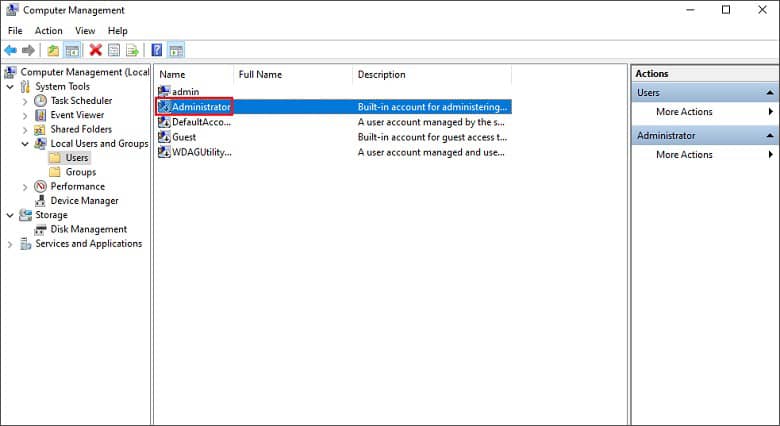The image size is (780, 426).
Task: Select Computer Management (Local) root node
Action: [85, 72]
